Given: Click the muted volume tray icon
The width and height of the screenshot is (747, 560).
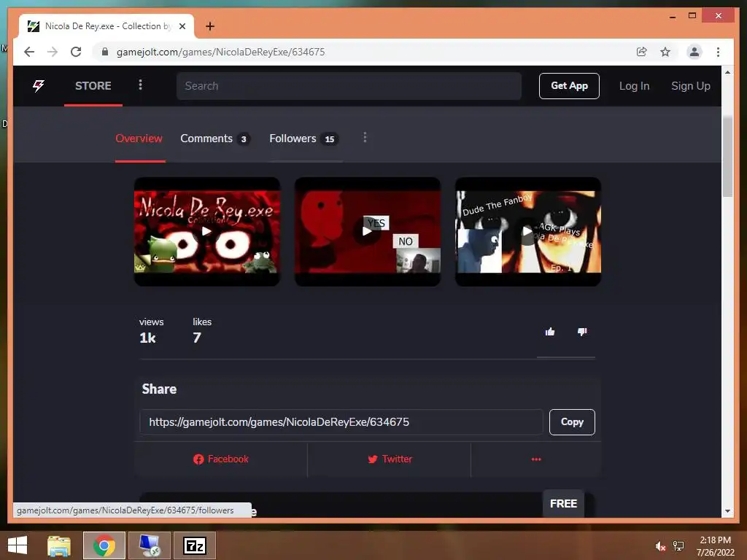Looking at the screenshot, I should pyautogui.click(x=659, y=546).
